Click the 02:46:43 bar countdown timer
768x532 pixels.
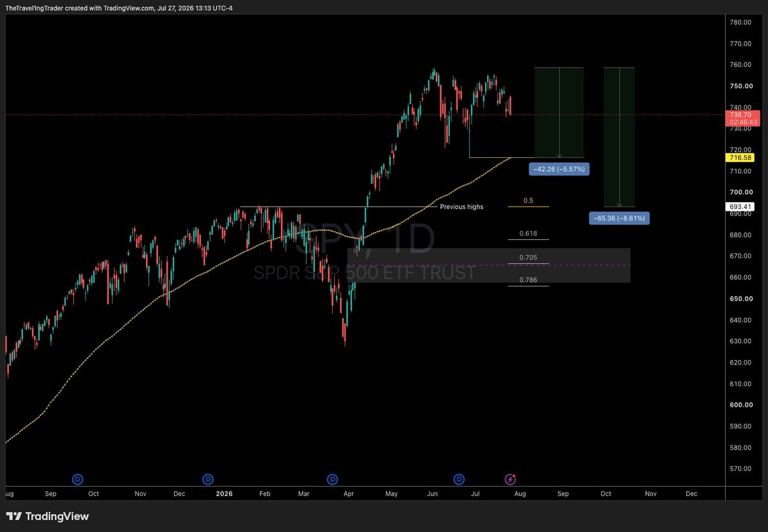pos(743,121)
